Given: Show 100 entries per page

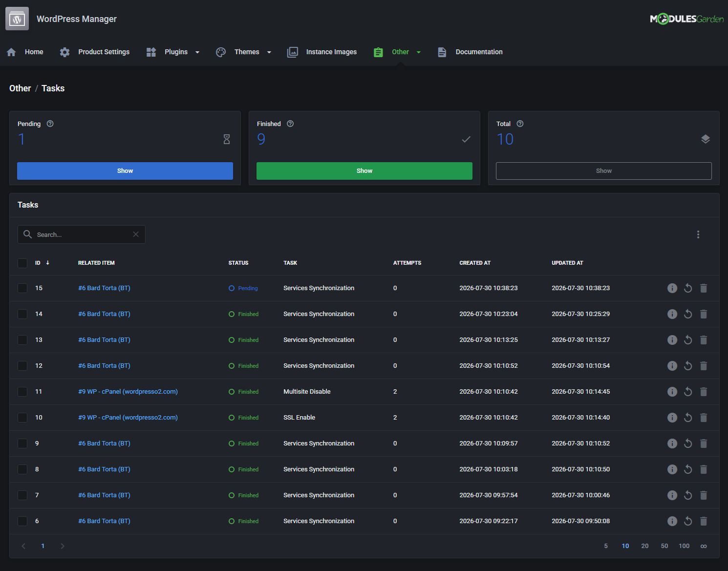Looking at the screenshot, I should (x=684, y=546).
